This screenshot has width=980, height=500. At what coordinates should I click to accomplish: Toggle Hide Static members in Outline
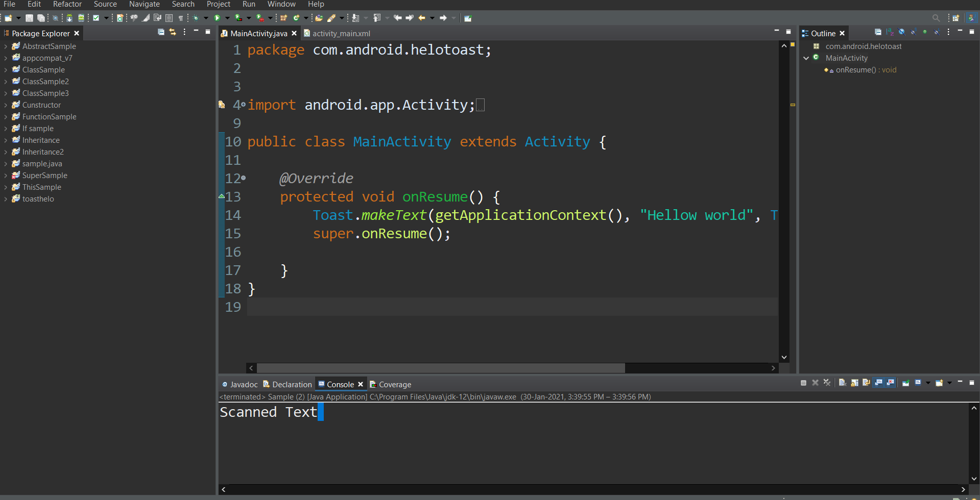(x=914, y=32)
